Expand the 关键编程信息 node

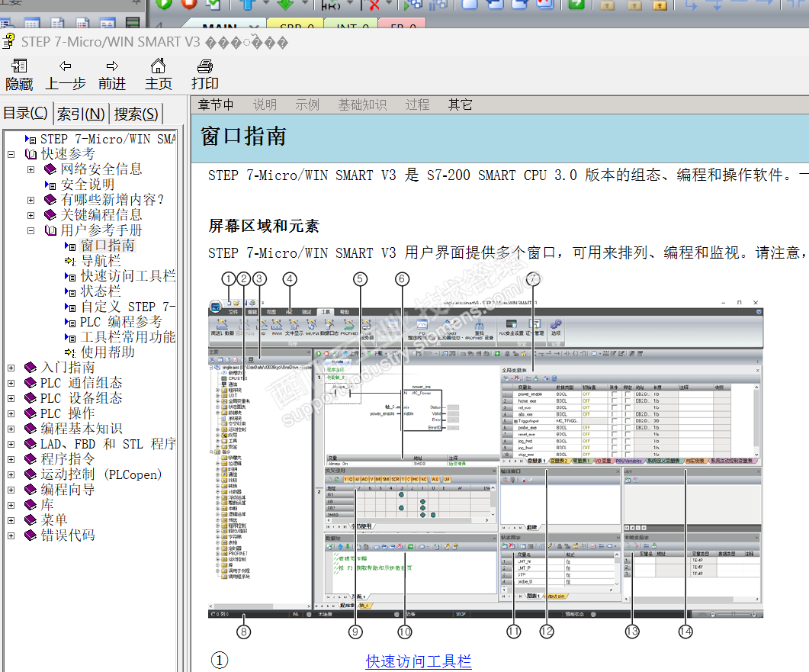(31, 215)
